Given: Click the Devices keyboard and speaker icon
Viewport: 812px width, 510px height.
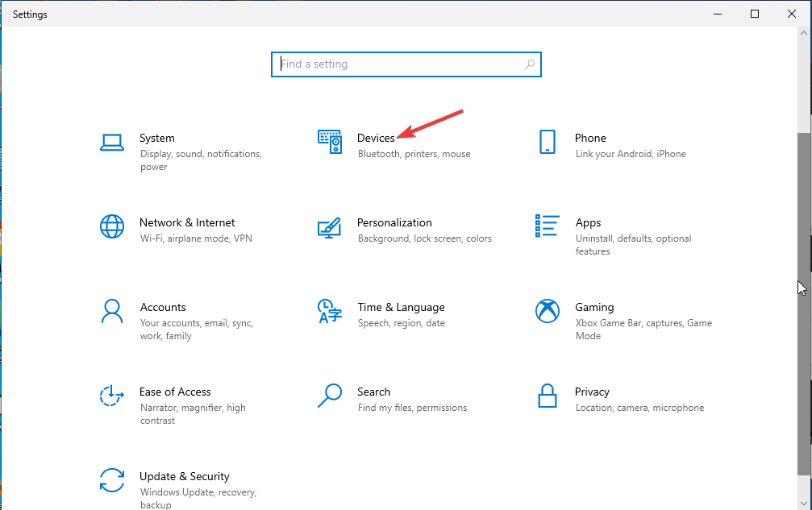Looking at the screenshot, I should (x=330, y=142).
